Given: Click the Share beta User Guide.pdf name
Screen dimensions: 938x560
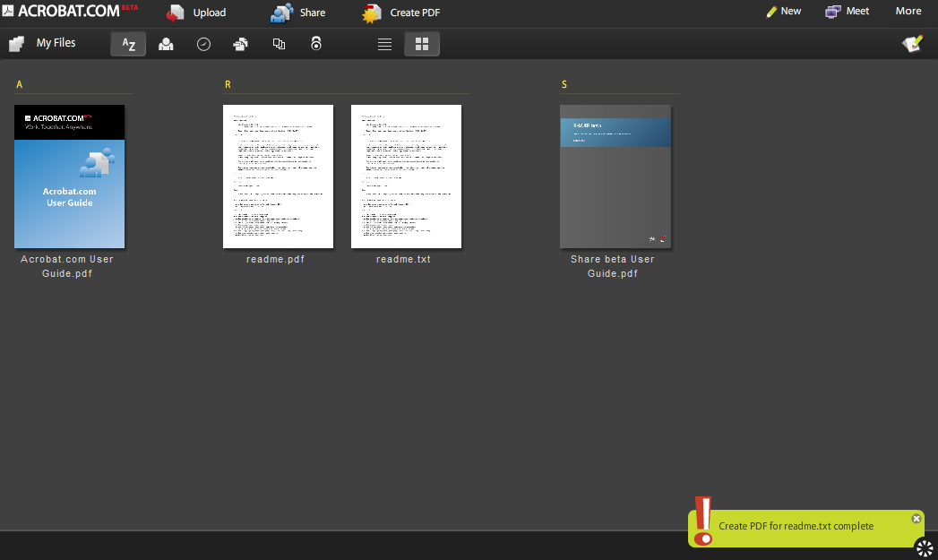Looking at the screenshot, I should (613, 266).
